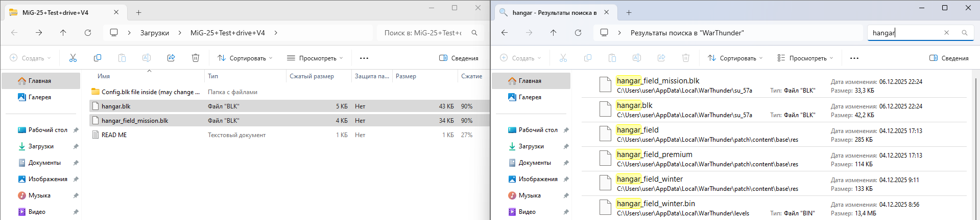The width and height of the screenshot is (980, 220).
Task: Open the three-dots more menu in left window
Action: point(364,58)
